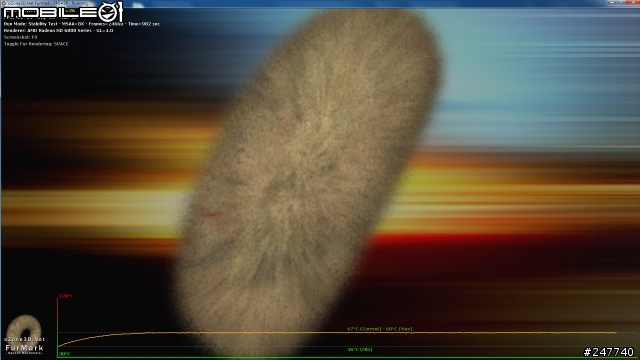Screen dimensions: 640x360
Task: Click the 'Renderer: AMD Radeon HD 6800 Series' line
Action: [x=58, y=31]
